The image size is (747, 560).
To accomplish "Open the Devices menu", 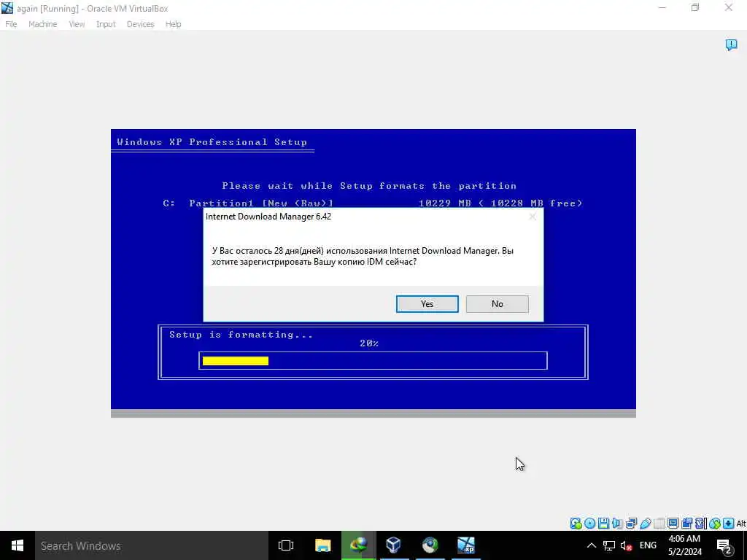I will pyautogui.click(x=140, y=24).
